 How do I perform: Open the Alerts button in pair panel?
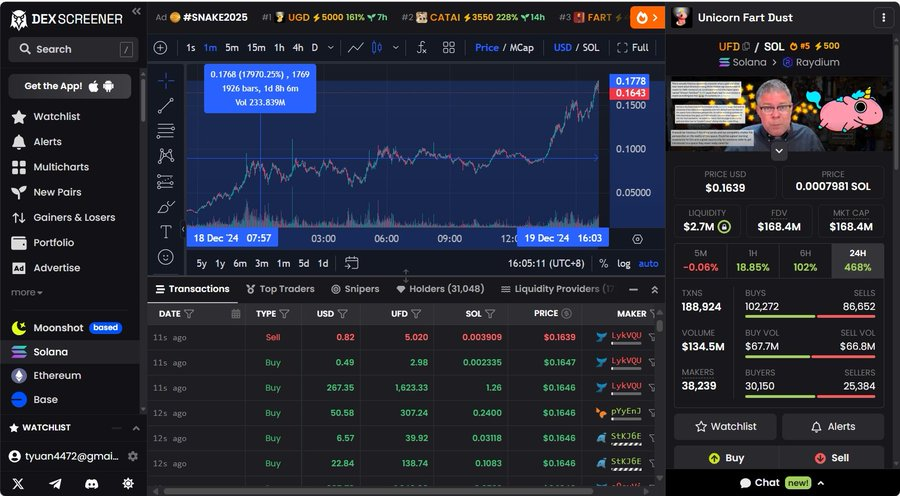(833, 427)
